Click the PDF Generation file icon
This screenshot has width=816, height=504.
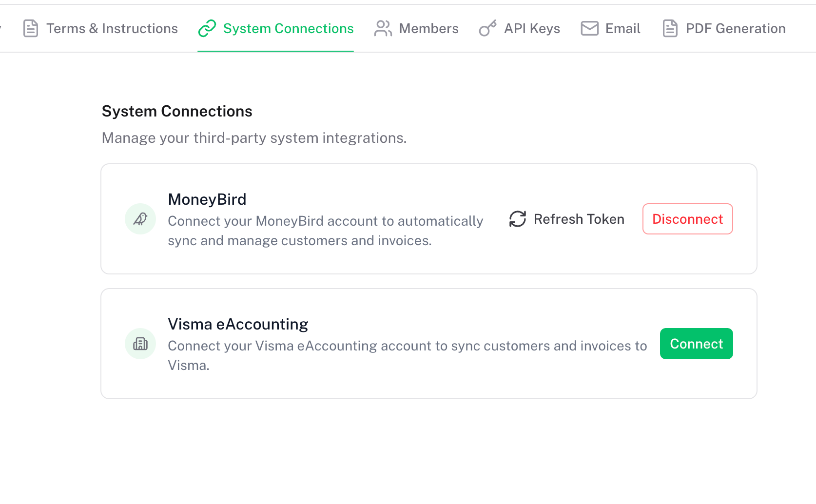[670, 29]
